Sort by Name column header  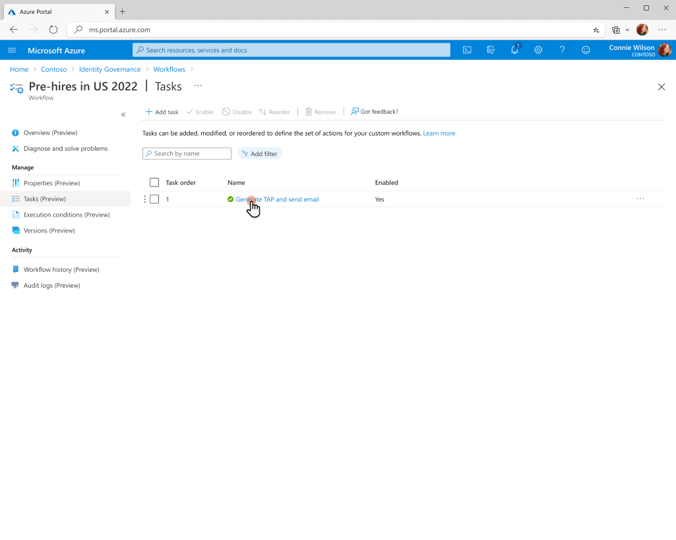click(236, 182)
